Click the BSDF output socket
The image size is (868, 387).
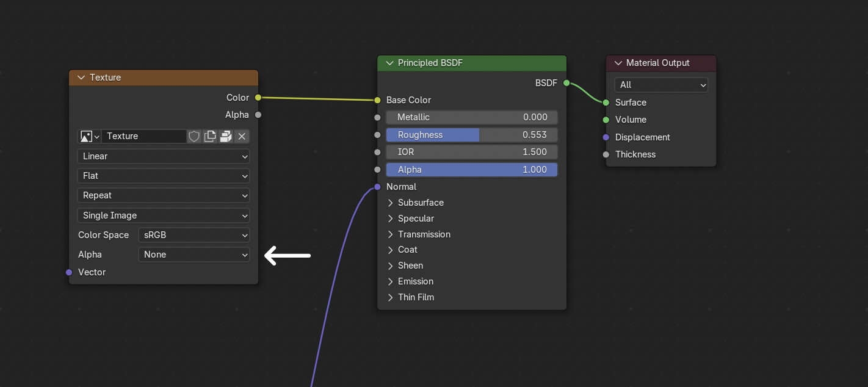tap(566, 83)
